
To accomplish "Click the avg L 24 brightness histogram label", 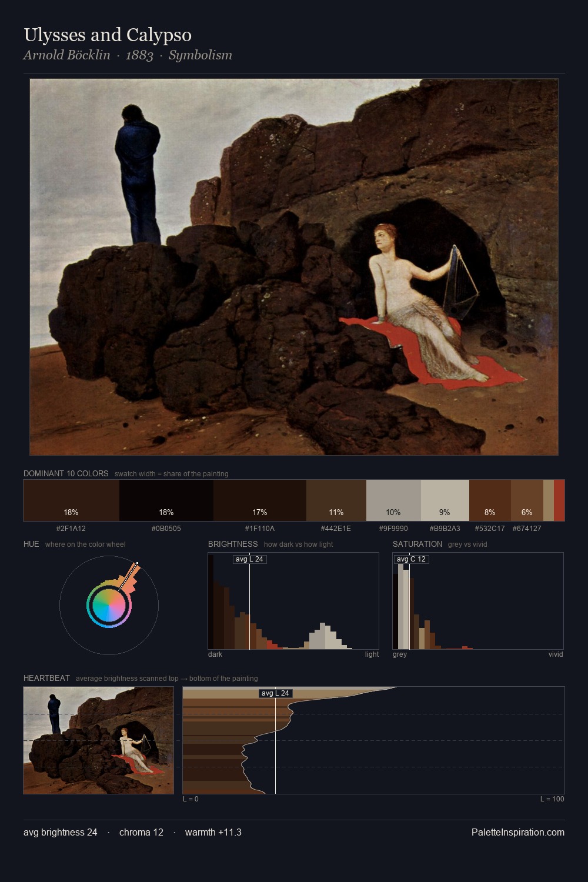I will click(x=249, y=559).
